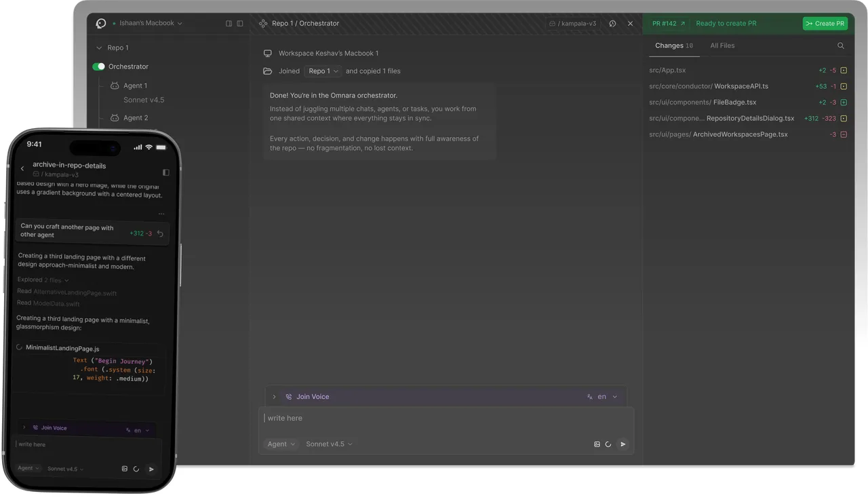Switch to the All Files tab

[x=722, y=45]
